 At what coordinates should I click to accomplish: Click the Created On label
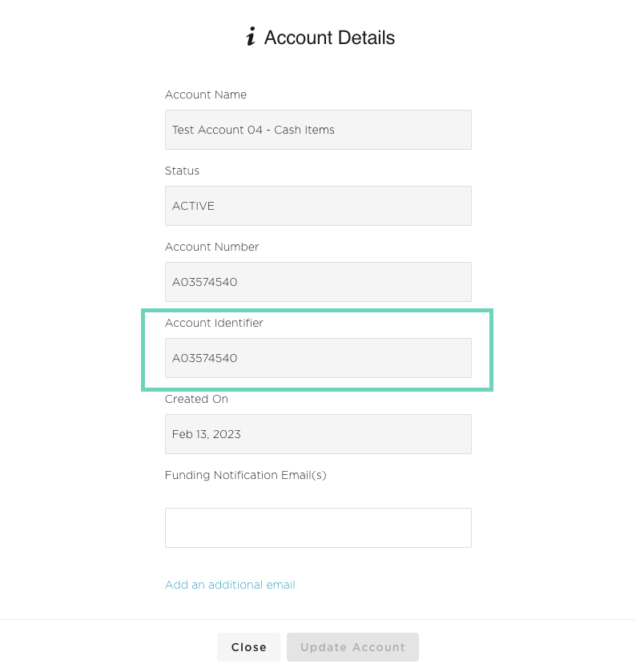[196, 399]
